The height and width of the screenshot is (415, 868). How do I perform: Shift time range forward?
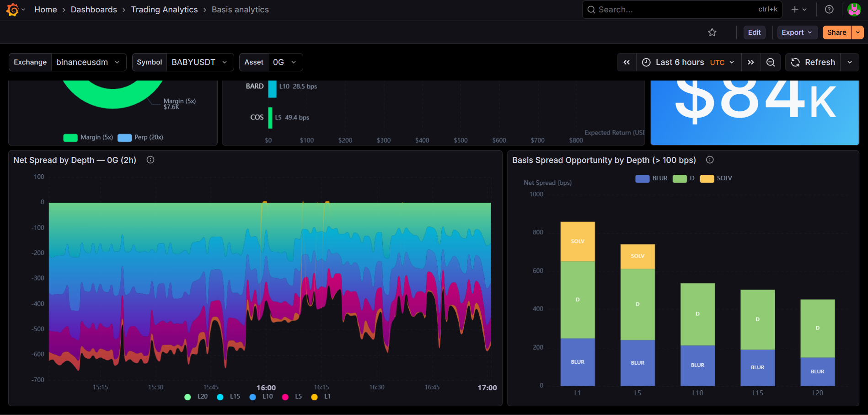coord(751,62)
